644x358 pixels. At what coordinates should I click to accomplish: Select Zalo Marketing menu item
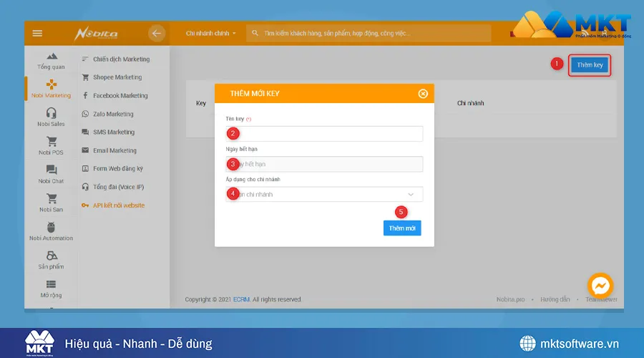[112, 114]
